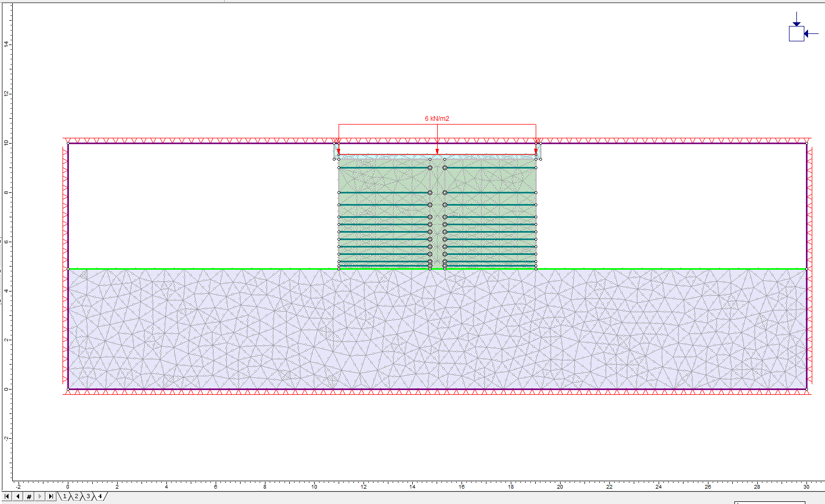Open the stage number (#) selector
The width and height of the screenshot is (825, 504).
29,497
